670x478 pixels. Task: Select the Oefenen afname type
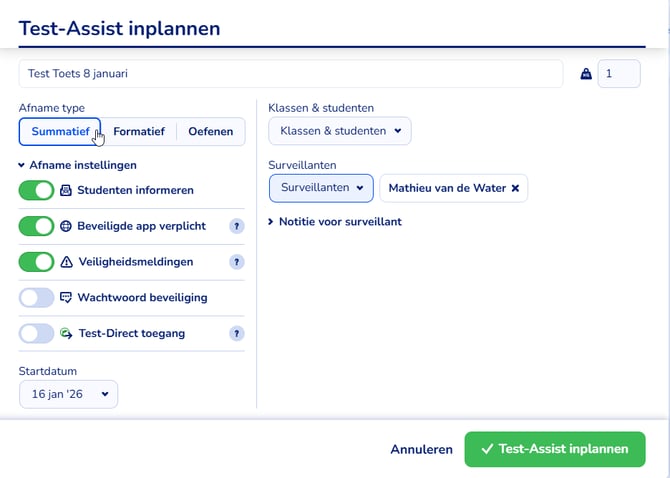click(210, 132)
